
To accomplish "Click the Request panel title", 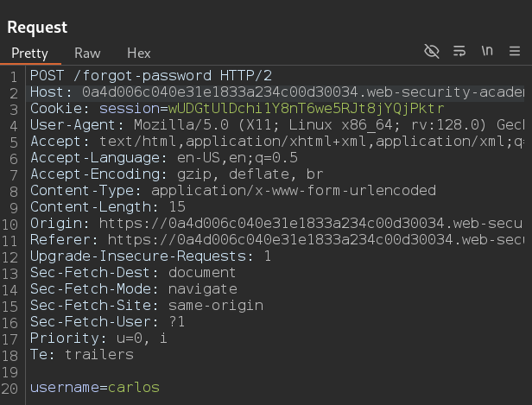I will [37, 28].
